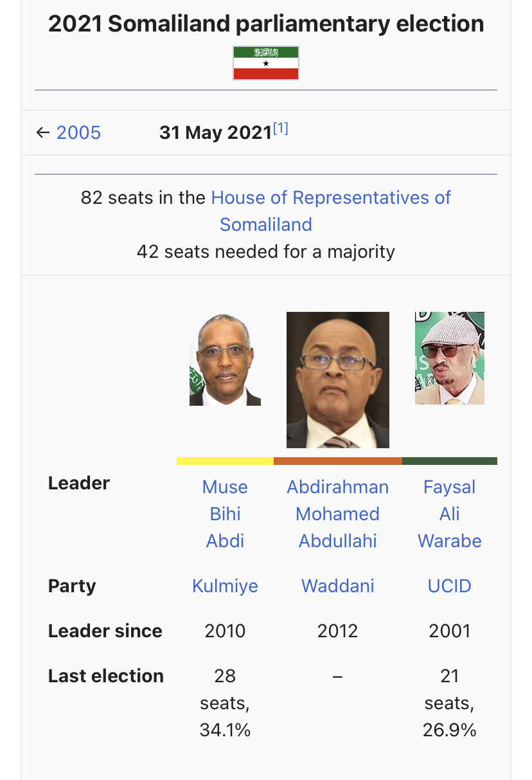Open the UCID party link
The image size is (532, 780).
450,586
